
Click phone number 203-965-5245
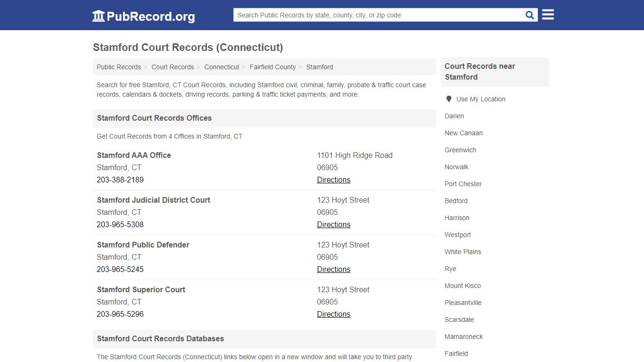(x=120, y=269)
